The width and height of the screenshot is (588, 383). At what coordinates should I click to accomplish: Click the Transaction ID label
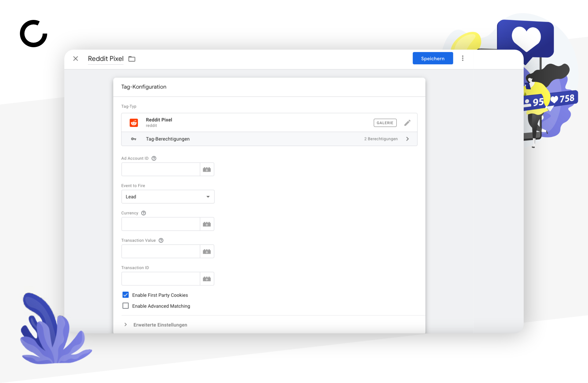tap(135, 268)
